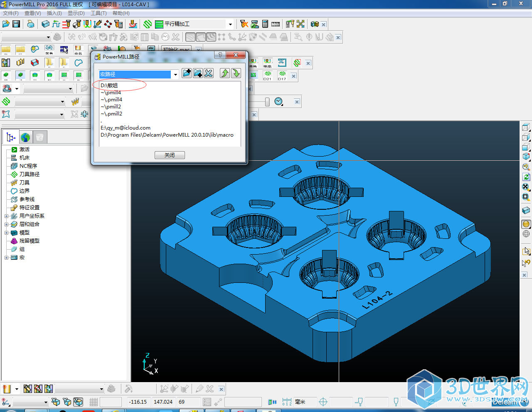Click the ISO view cube icon in view toolbar
532x412 pixels.
pos(526,157)
